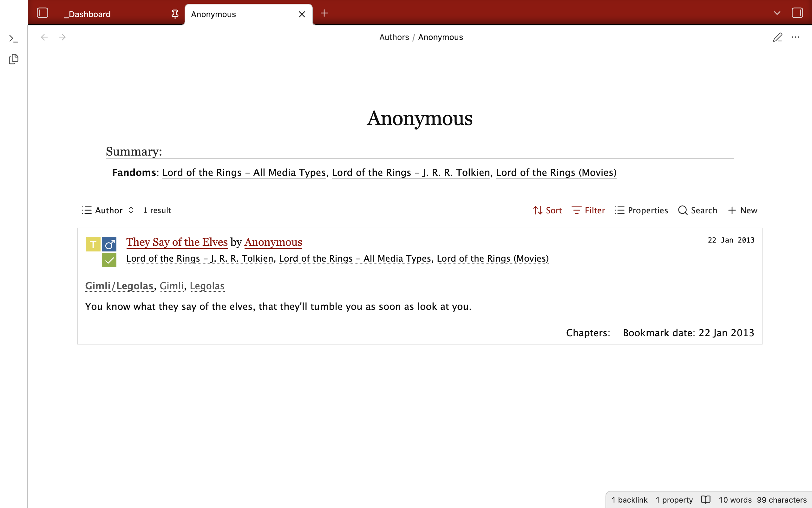This screenshot has width=812, height=508.
Task: Click the 1 result count label
Action: click(157, 210)
